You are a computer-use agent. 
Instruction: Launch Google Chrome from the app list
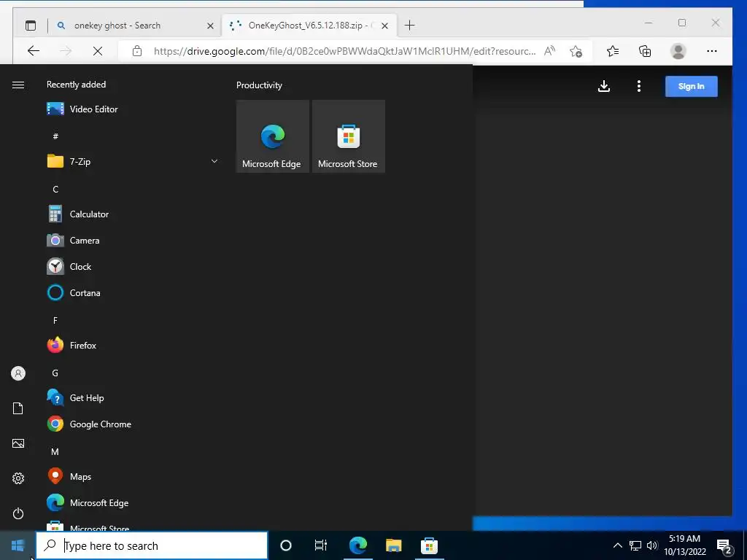click(x=131, y=424)
